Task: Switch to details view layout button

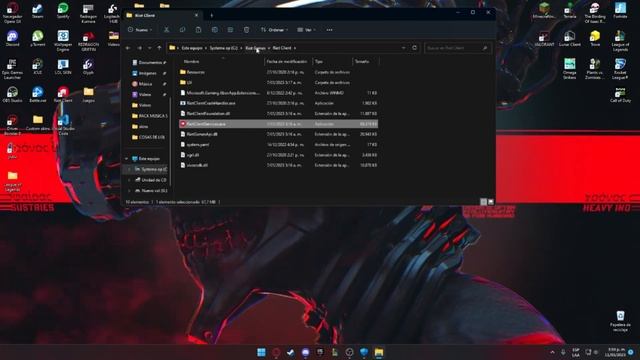Action: (483, 202)
